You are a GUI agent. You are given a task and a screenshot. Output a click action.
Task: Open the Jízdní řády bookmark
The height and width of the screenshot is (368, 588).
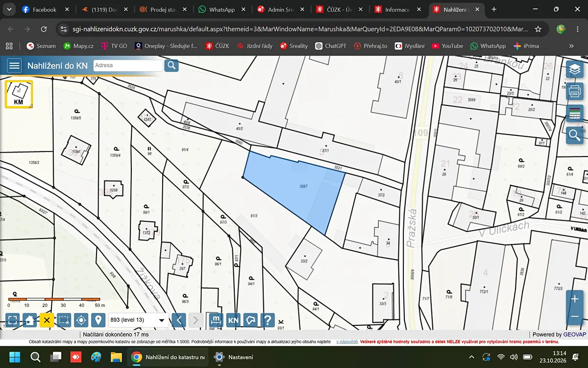pyautogui.click(x=254, y=46)
